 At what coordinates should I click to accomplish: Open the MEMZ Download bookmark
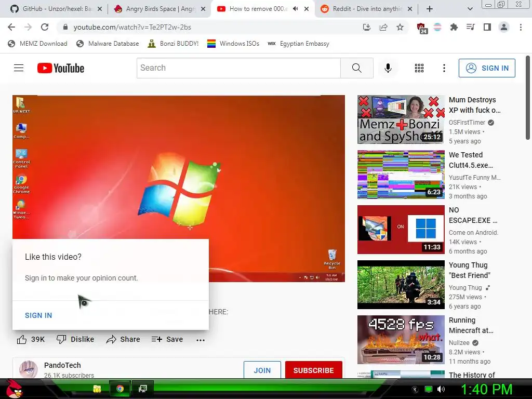[x=37, y=44]
